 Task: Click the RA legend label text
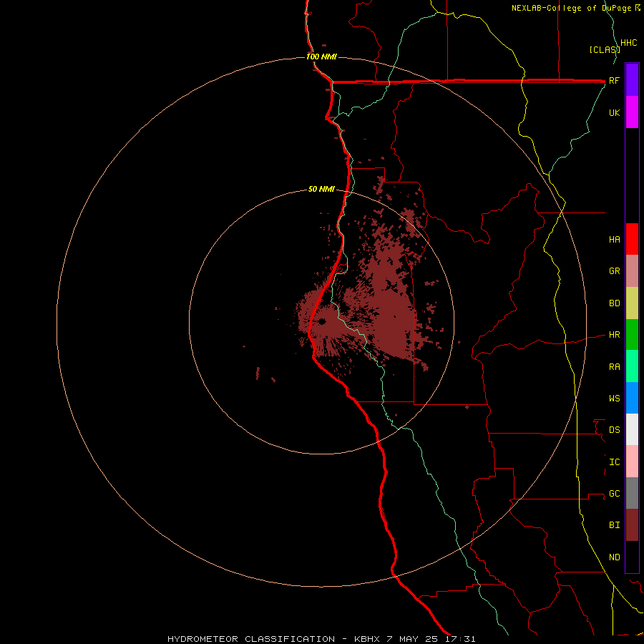click(615, 367)
